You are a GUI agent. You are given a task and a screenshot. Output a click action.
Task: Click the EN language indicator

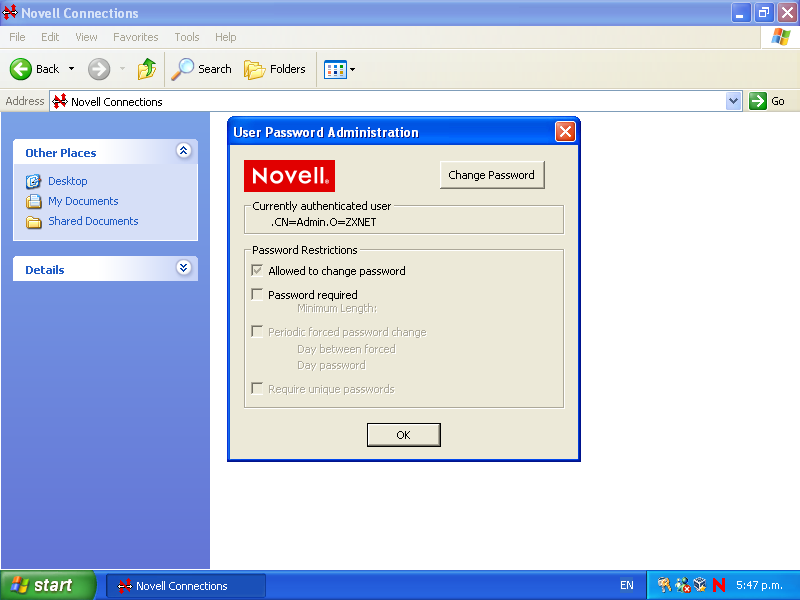pos(627,585)
